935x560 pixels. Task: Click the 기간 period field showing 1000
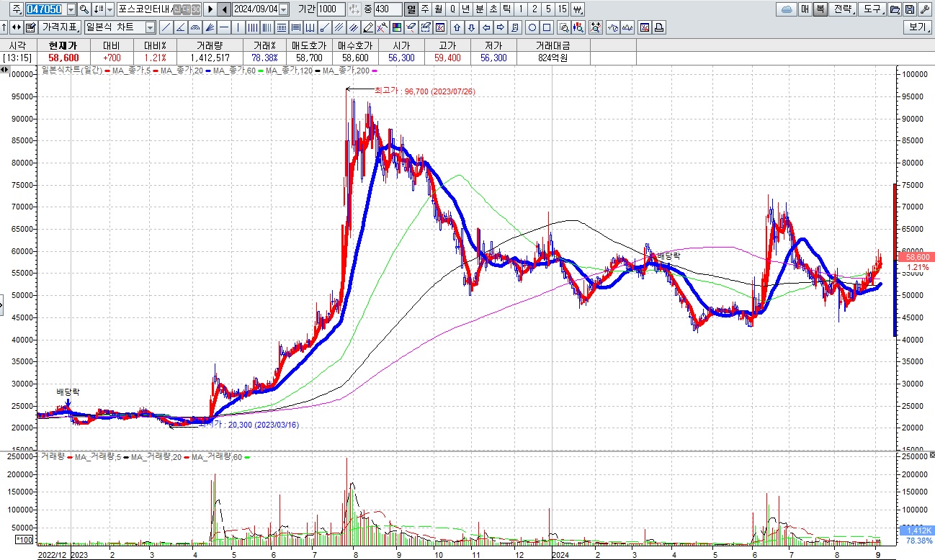coord(331,9)
